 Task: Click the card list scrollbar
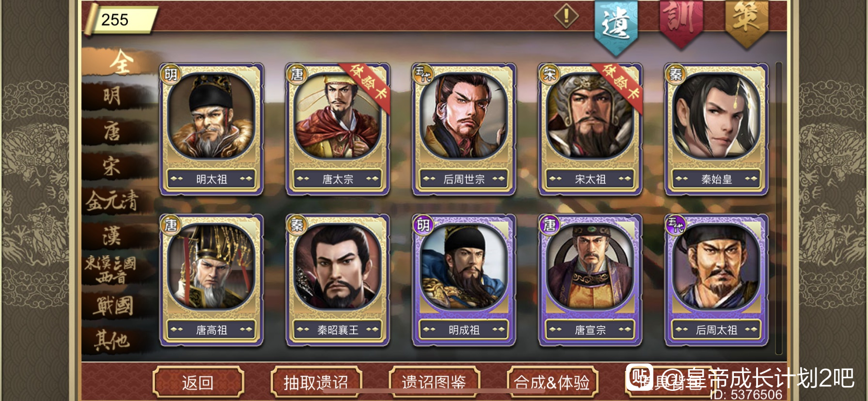pos(779,208)
